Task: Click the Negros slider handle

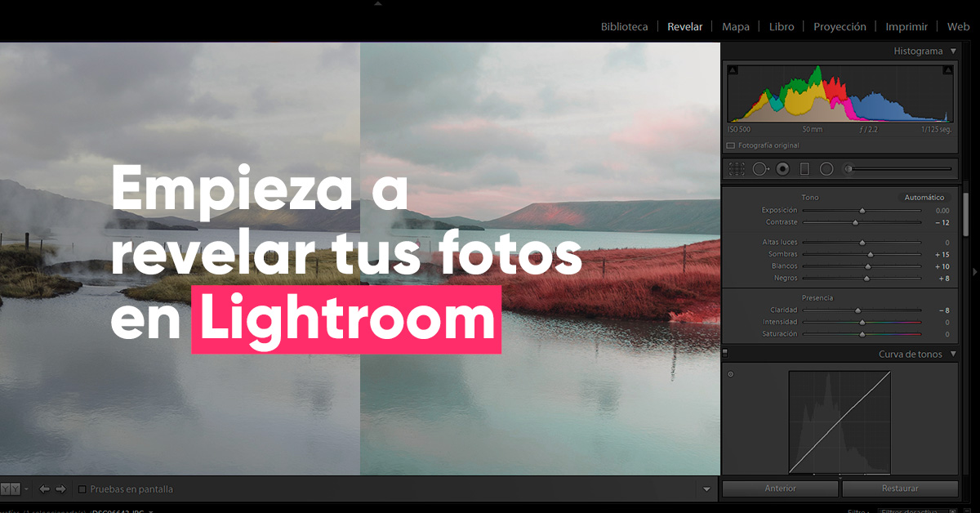Action: [x=866, y=279]
